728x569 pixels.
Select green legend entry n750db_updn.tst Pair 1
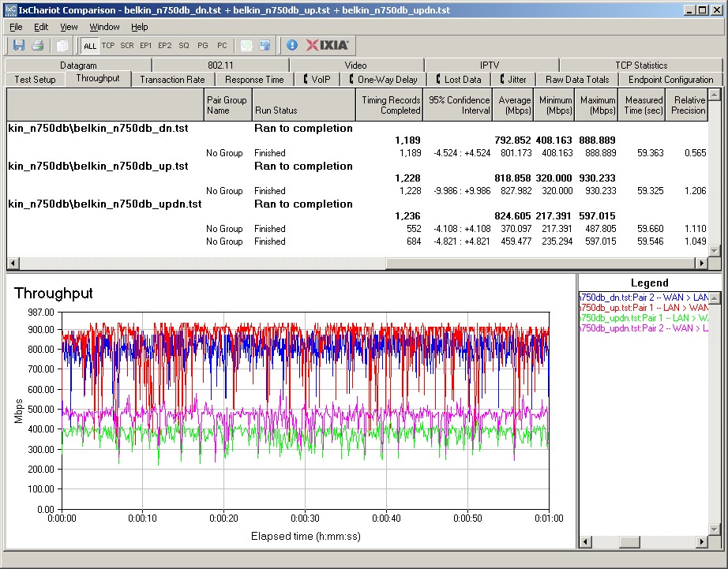point(644,318)
